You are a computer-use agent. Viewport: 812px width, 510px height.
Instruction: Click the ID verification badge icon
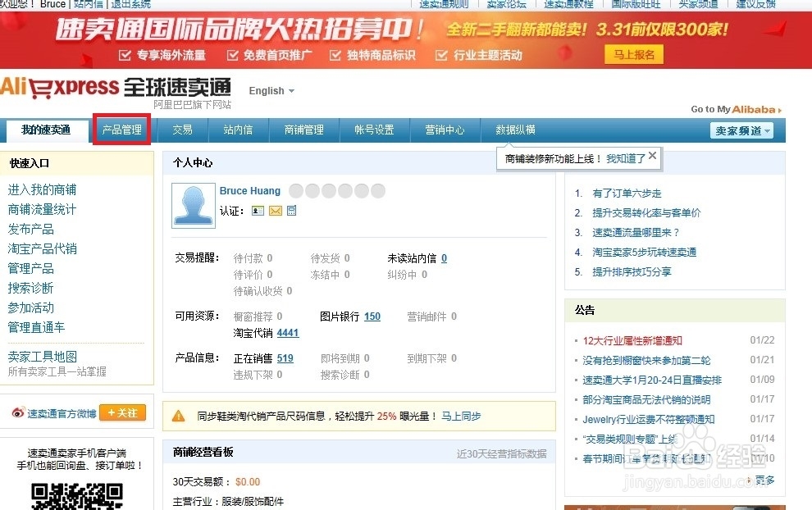tap(258, 211)
